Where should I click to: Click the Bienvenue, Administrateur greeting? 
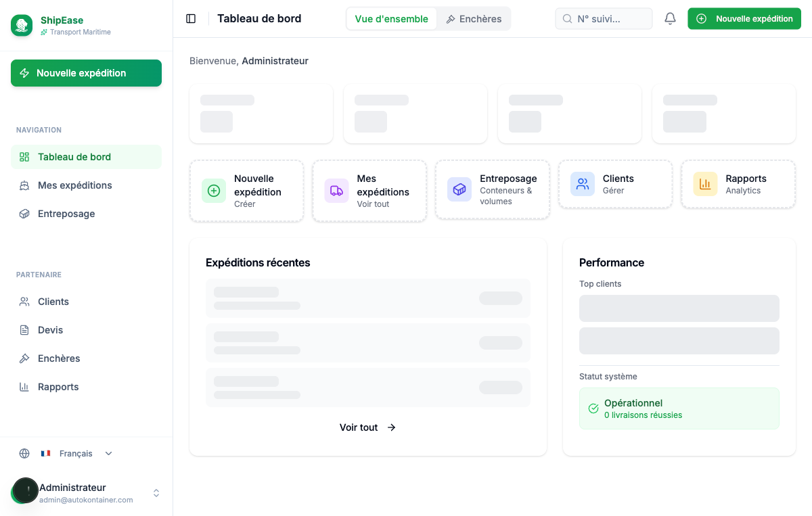[x=249, y=61]
